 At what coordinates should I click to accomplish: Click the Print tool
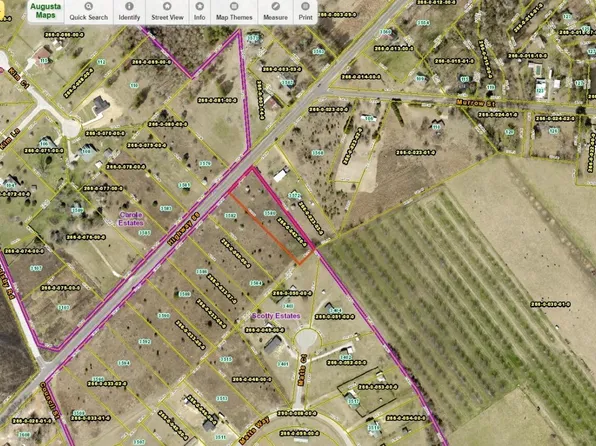coord(305,12)
